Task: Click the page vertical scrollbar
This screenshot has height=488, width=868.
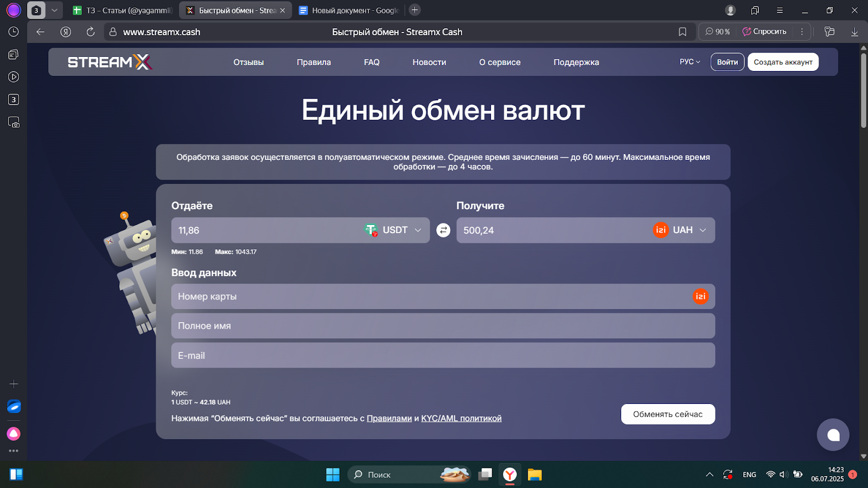Action: [863, 91]
